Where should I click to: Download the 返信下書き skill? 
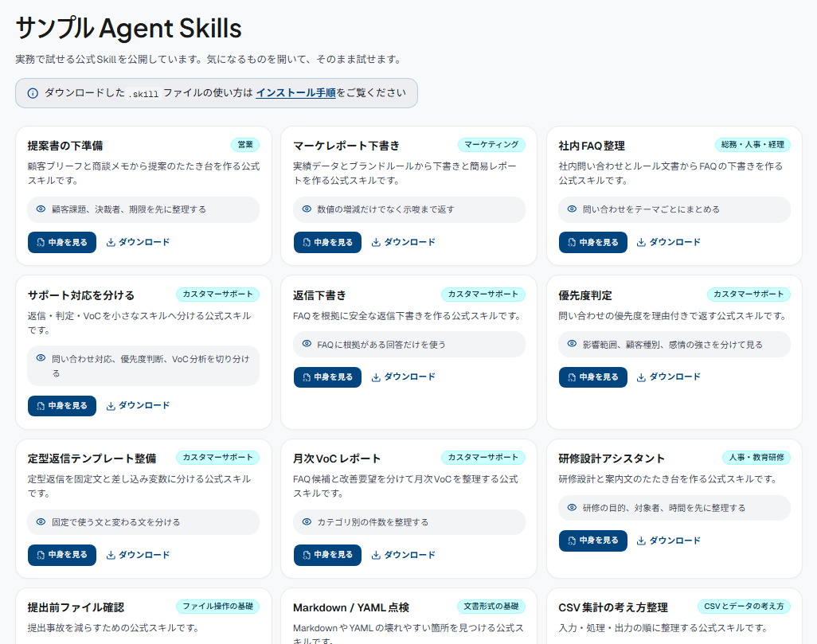tap(403, 377)
